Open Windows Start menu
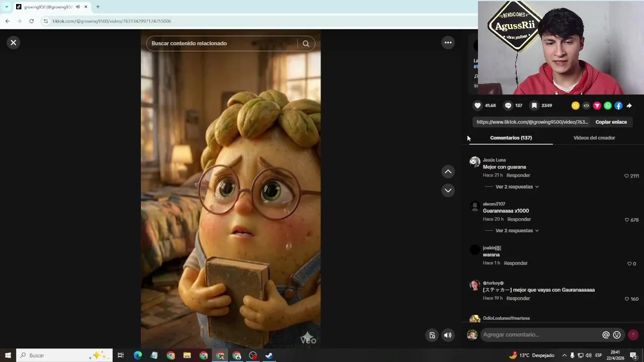Screen dimensions: 644x362 pyautogui.click(x=8, y=355)
